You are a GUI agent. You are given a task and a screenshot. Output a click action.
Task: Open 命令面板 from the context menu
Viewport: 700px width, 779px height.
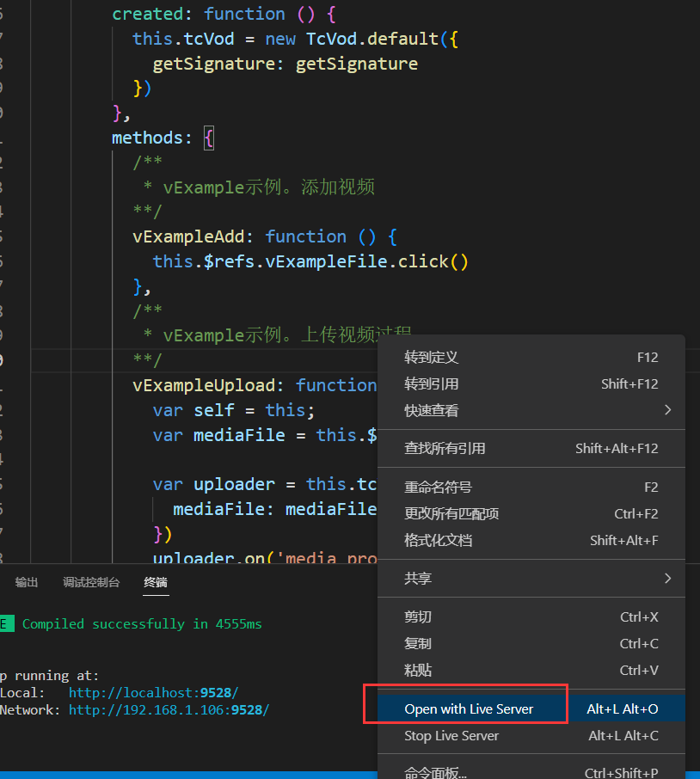click(531, 772)
